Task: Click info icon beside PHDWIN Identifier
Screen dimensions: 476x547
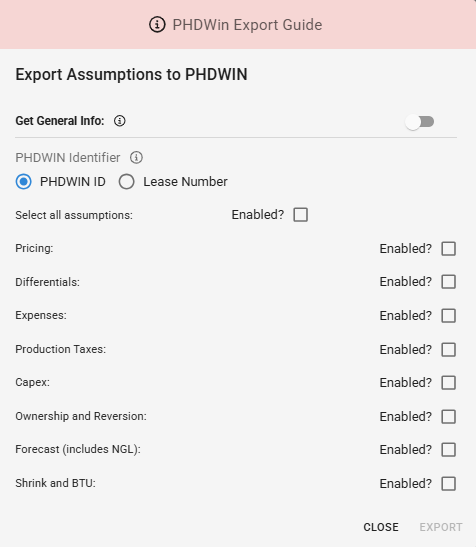Action: 136,157
